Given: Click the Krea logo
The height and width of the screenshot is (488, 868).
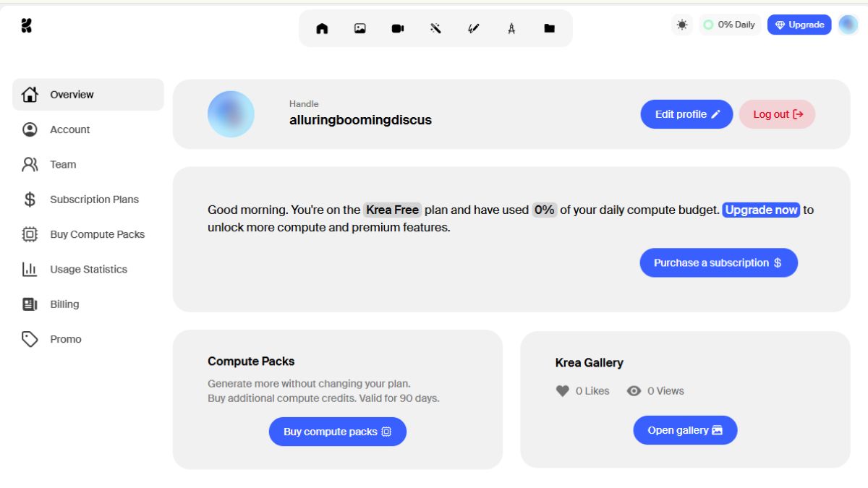Looking at the screenshot, I should pos(27,25).
